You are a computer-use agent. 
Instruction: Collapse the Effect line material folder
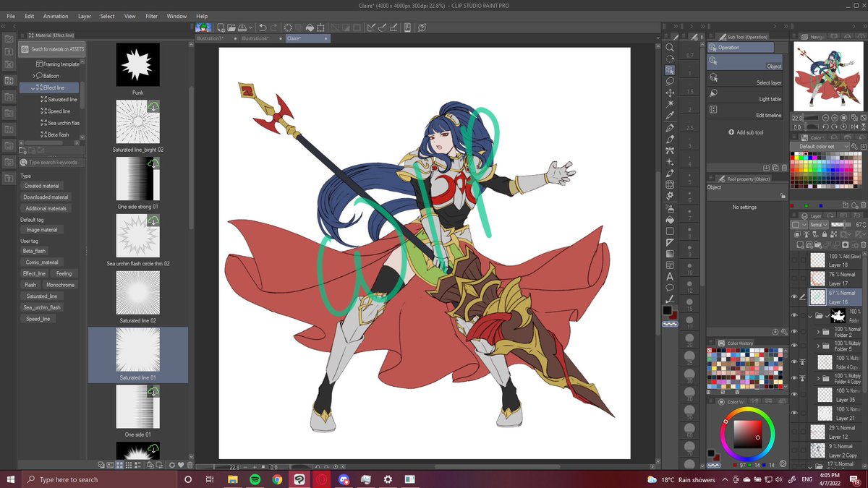(34, 87)
